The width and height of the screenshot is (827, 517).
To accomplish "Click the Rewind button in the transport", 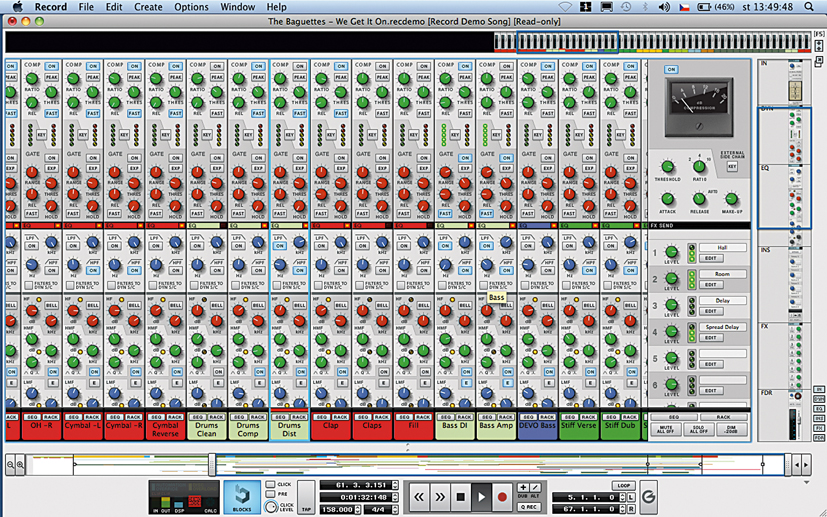I will point(419,496).
